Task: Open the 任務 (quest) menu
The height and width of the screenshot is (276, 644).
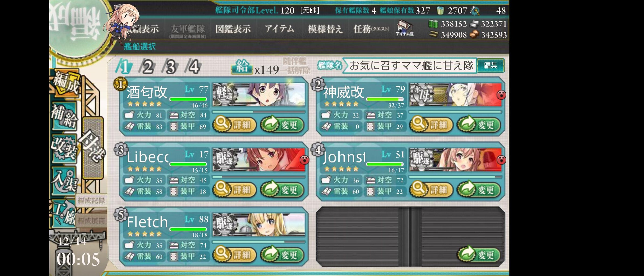Action: click(x=371, y=29)
